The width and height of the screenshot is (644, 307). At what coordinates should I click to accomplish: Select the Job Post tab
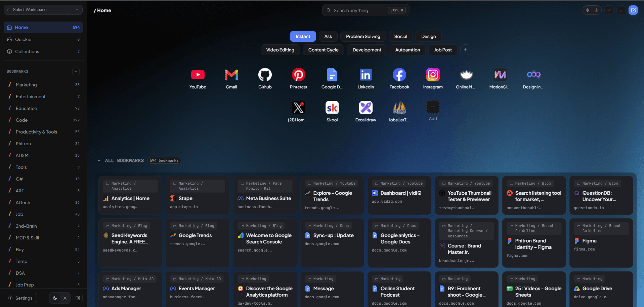pyautogui.click(x=443, y=50)
